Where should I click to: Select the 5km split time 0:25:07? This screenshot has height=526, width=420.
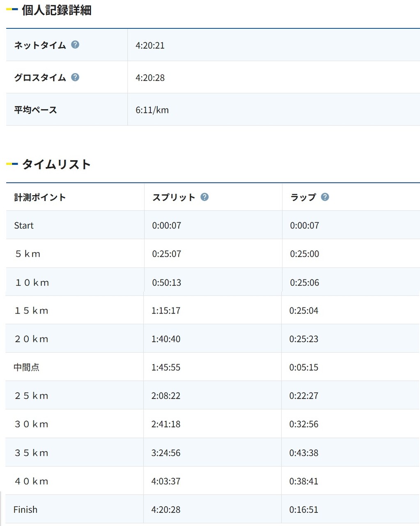pos(166,254)
